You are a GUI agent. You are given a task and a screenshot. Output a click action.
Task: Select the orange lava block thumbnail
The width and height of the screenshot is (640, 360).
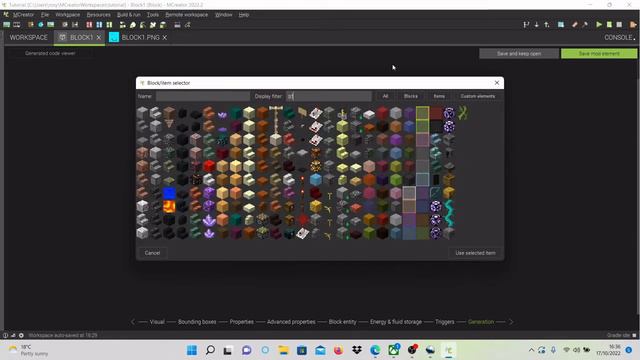[169, 207]
